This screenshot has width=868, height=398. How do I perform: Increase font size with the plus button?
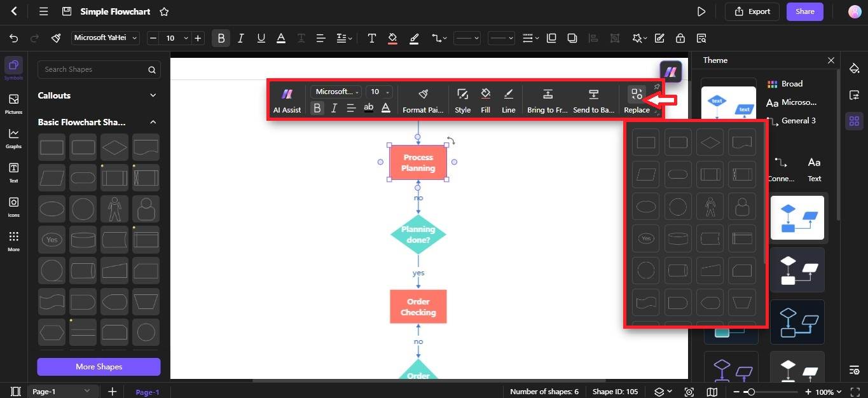198,38
